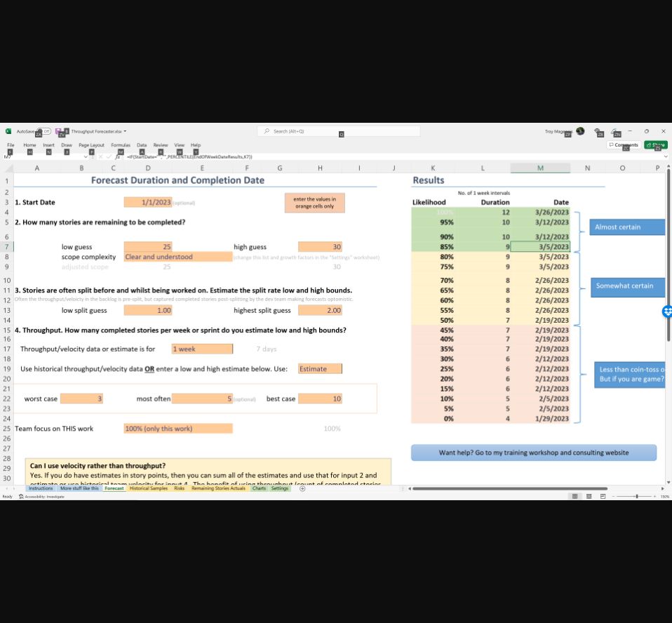Open the Home ribbon tab

tap(29, 145)
